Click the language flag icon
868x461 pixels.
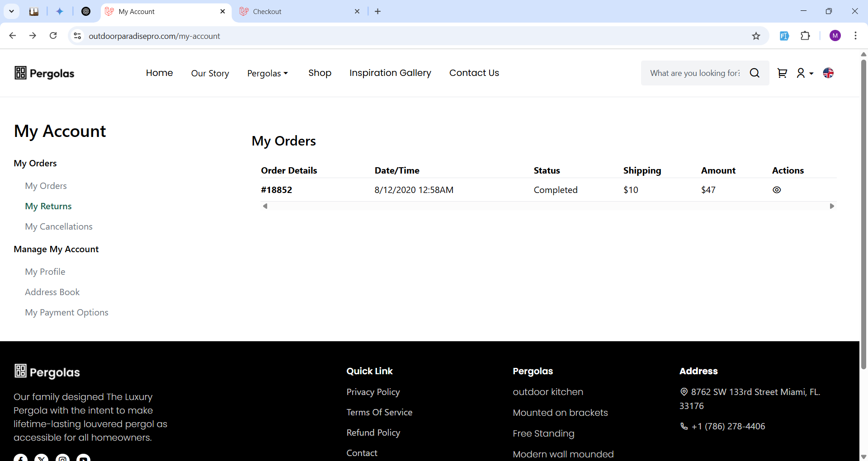coord(828,73)
